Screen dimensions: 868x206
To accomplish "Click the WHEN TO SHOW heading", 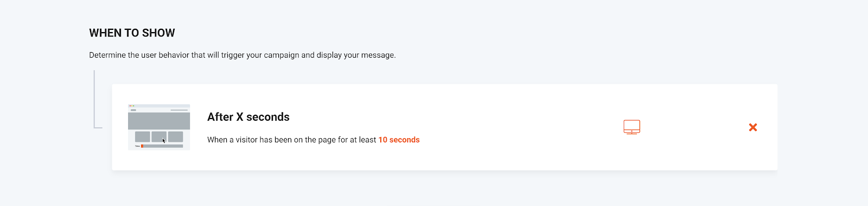I will tap(132, 33).
